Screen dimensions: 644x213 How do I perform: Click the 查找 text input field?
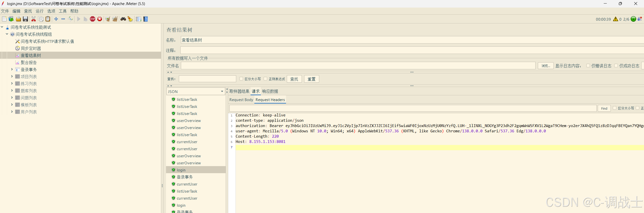coord(208,79)
